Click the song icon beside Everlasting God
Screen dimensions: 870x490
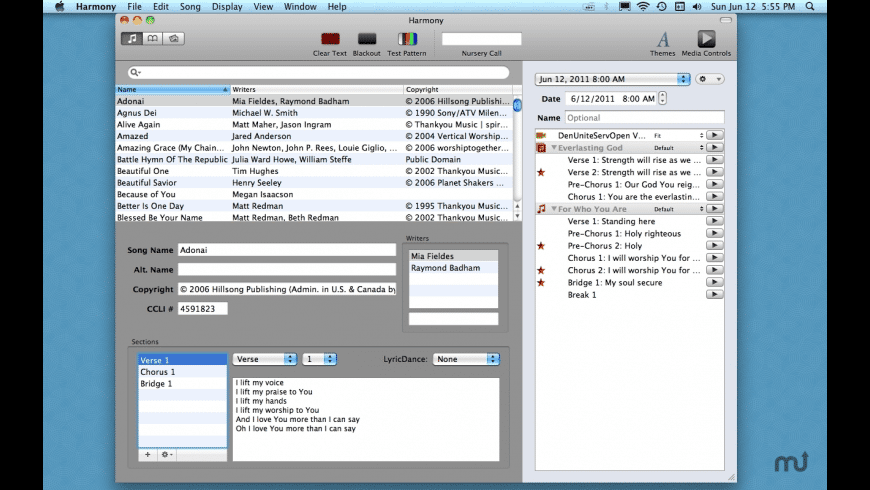click(541, 148)
